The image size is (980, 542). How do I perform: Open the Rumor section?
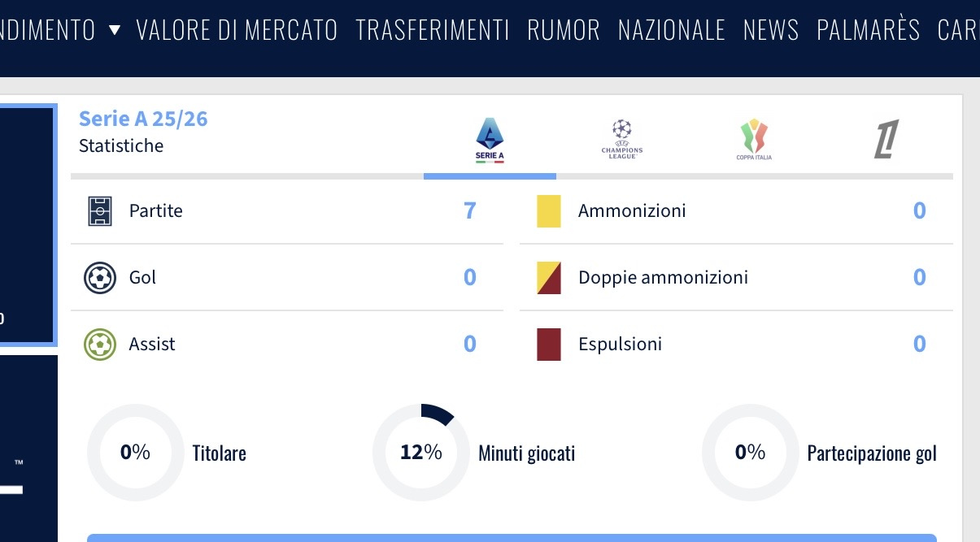[564, 31]
